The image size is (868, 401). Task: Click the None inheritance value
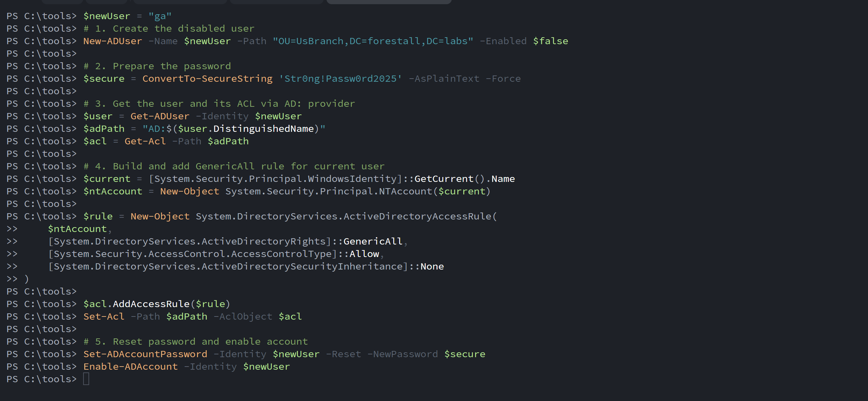(432, 266)
